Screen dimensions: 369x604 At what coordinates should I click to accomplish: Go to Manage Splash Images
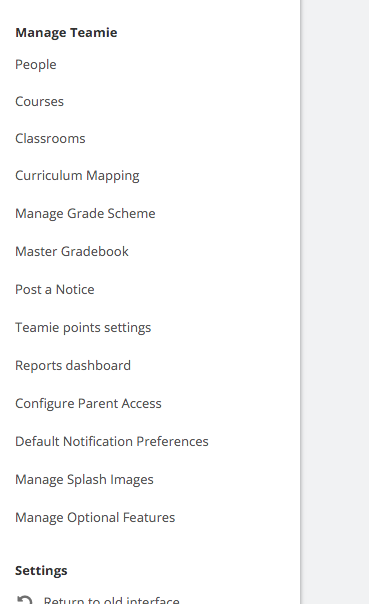click(x=84, y=480)
